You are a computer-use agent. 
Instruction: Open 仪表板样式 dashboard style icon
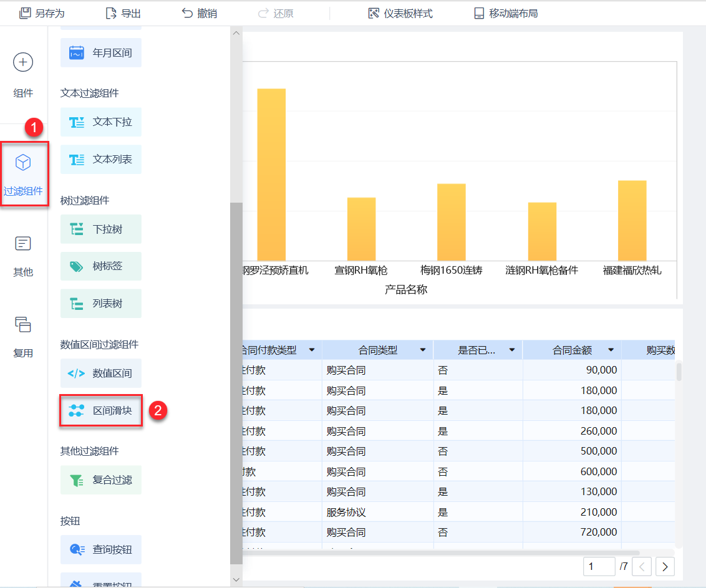(374, 13)
